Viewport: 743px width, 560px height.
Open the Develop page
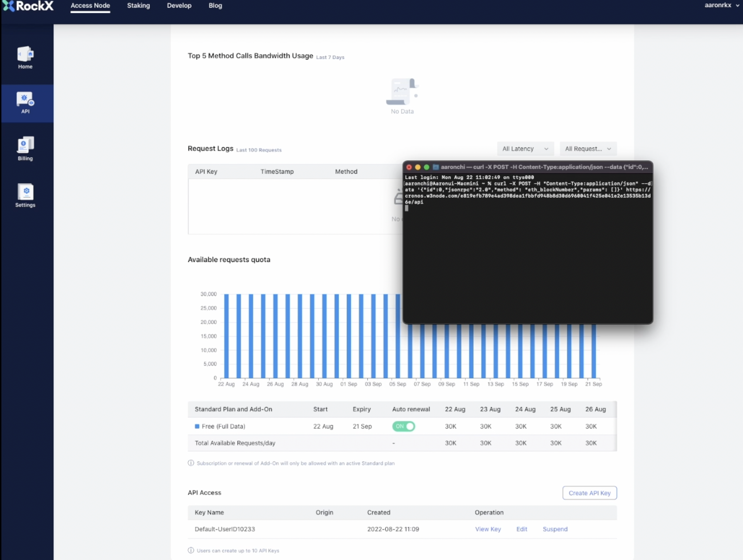pyautogui.click(x=179, y=6)
